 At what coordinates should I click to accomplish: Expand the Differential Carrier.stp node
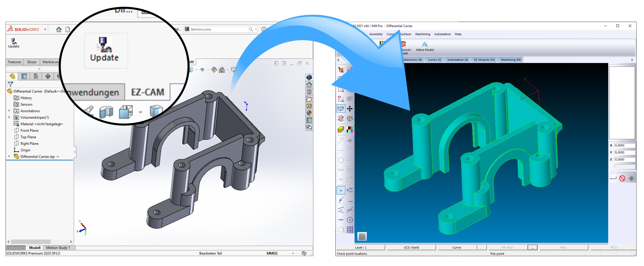point(9,156)
